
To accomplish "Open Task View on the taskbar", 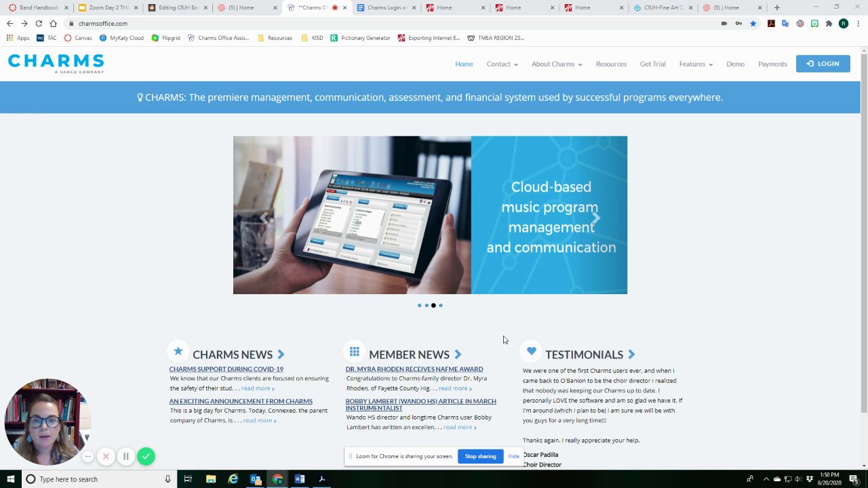I will coord(188,479).
